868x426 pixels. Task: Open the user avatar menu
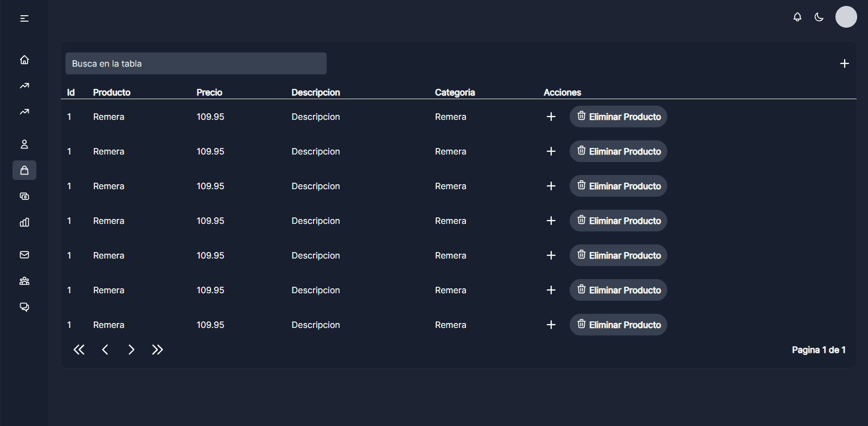[846, 17]
